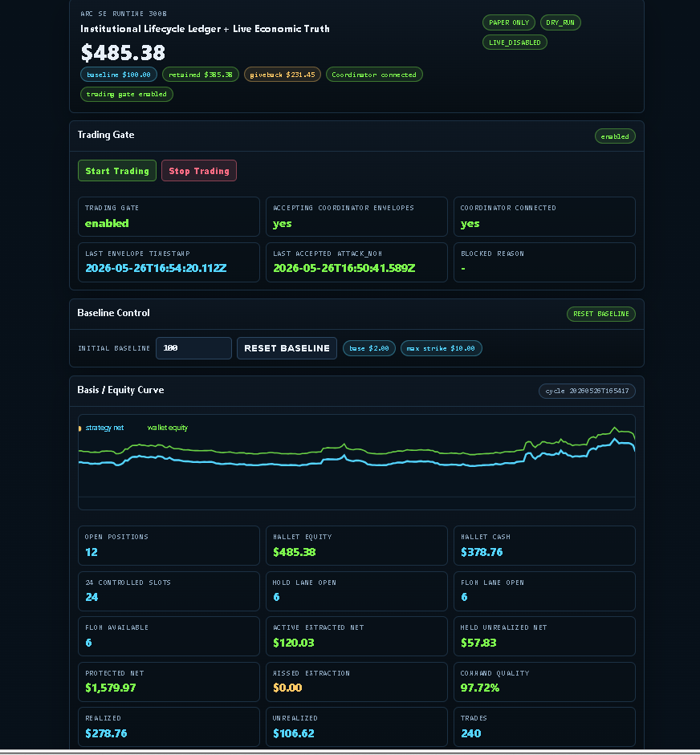Viewport: 700px width, 755px height.
Task: Click the Realized $278.76 value
Action: (x=106, y=733)
